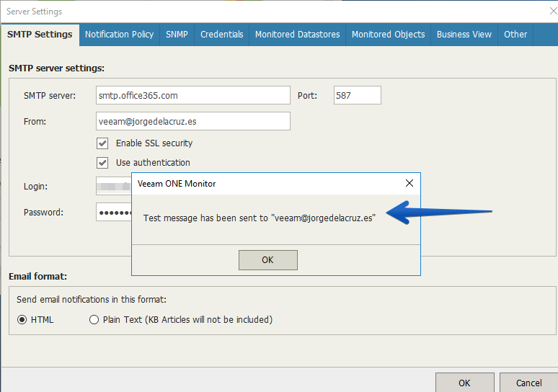
Task: Click the 'Enable SSL security' label
Action: (x=154, y=143)
